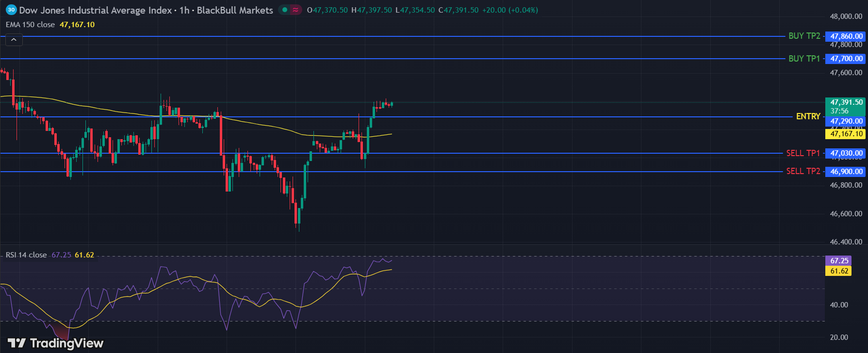Select the EMA 150 close indicator legend
The image size is (868, 353).
click(30, 24)
